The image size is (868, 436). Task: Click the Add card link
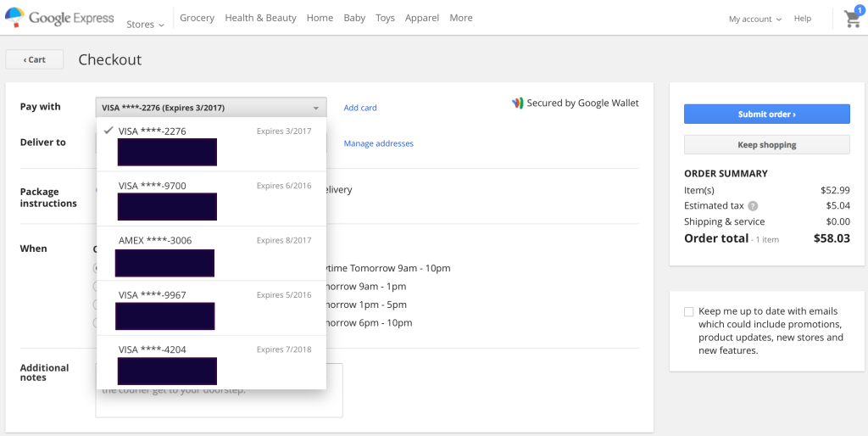pos(360,108)
